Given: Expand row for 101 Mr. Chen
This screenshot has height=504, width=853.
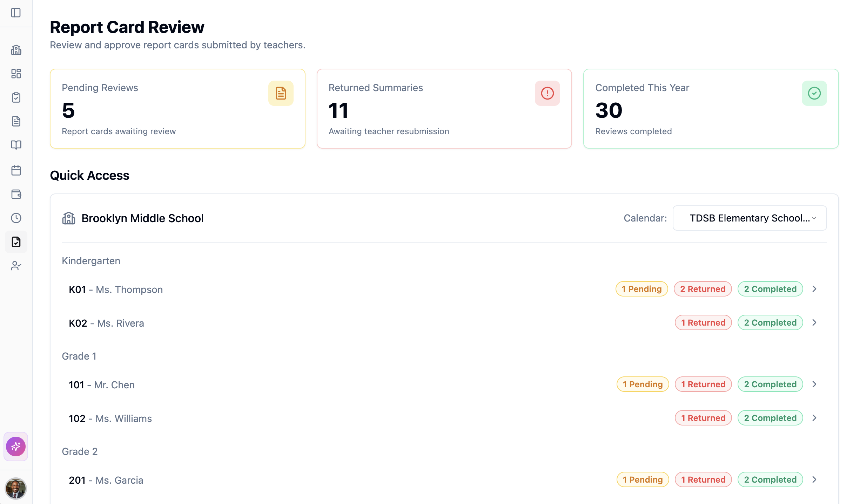Looking at the screenshot, I should point(814,384).
